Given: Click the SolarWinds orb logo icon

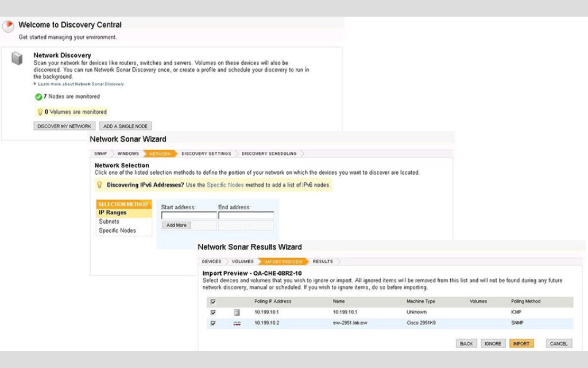Looking at the screenshot, I should pos(7,25).
